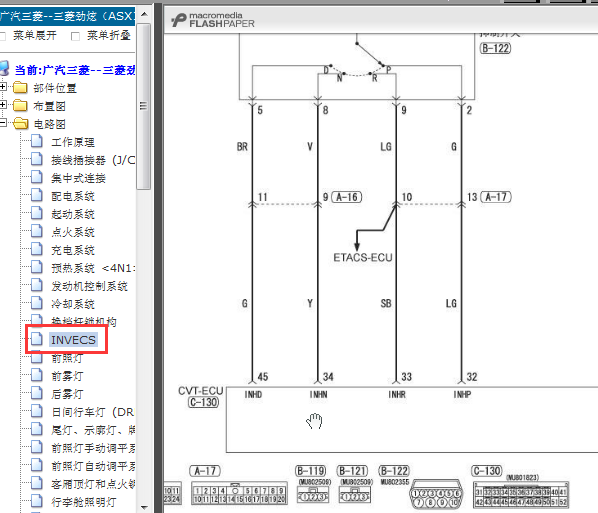The image size is (598, 513).
Task: Click document icon beside 前雾灯
Action: tap(37, 375)
